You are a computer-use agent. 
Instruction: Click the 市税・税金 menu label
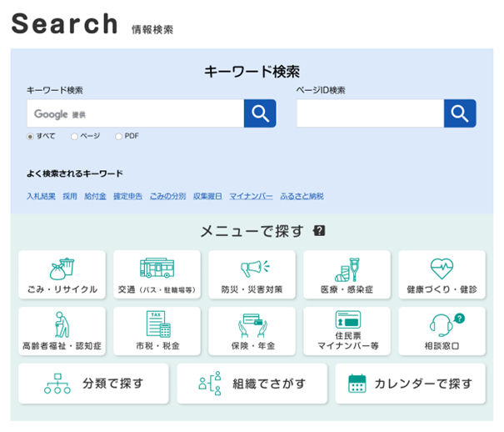pos(157,346)
